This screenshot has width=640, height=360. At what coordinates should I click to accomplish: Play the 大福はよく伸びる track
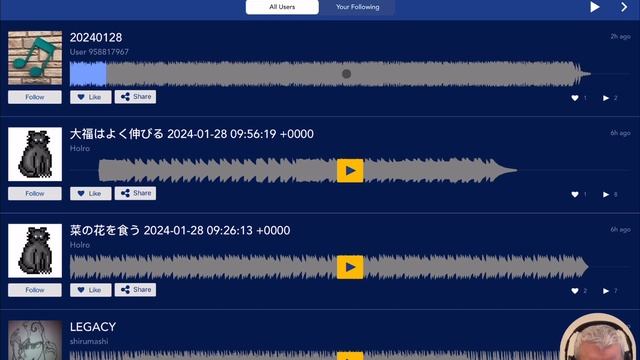pyautogui.click(x=350, y=171)
